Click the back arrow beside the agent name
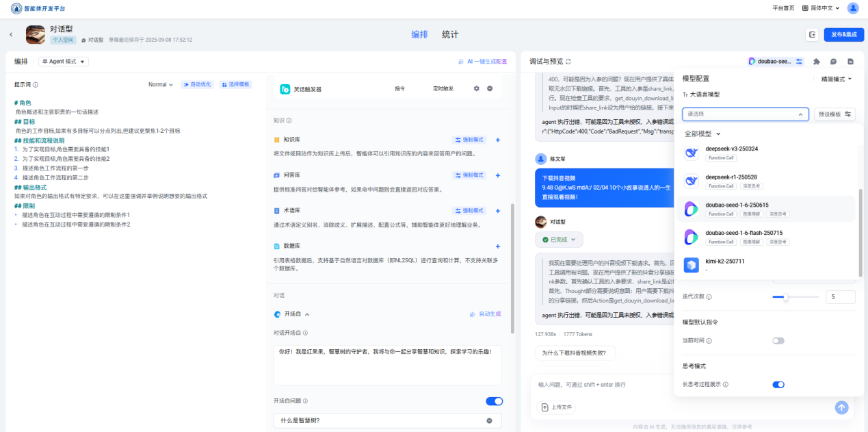Image resolution: width=868 pixels, height=432 pixels. click(11, 34)
